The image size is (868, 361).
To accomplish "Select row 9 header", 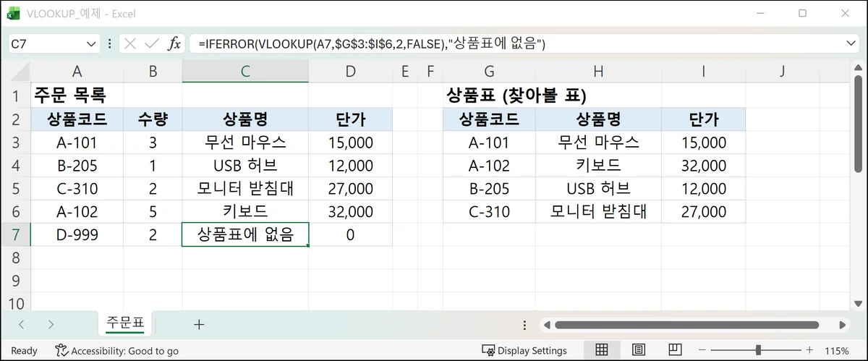I will click(x=15, y=281).
